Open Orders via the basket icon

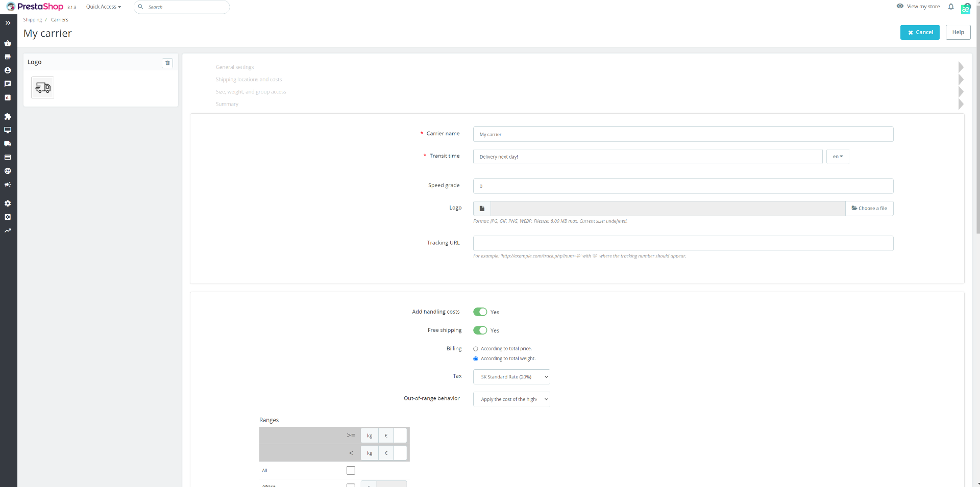click(8, 43)
